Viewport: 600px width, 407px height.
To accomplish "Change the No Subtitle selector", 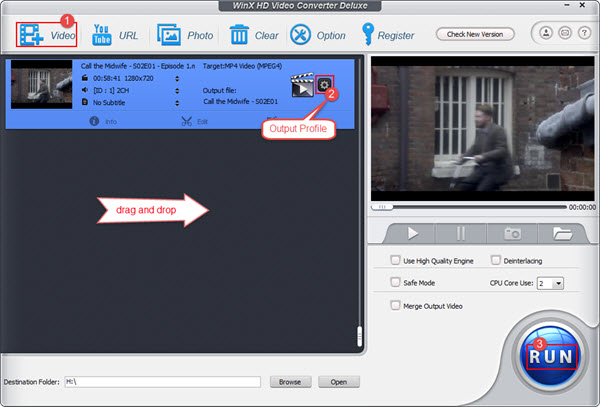I will coord(177,103).
